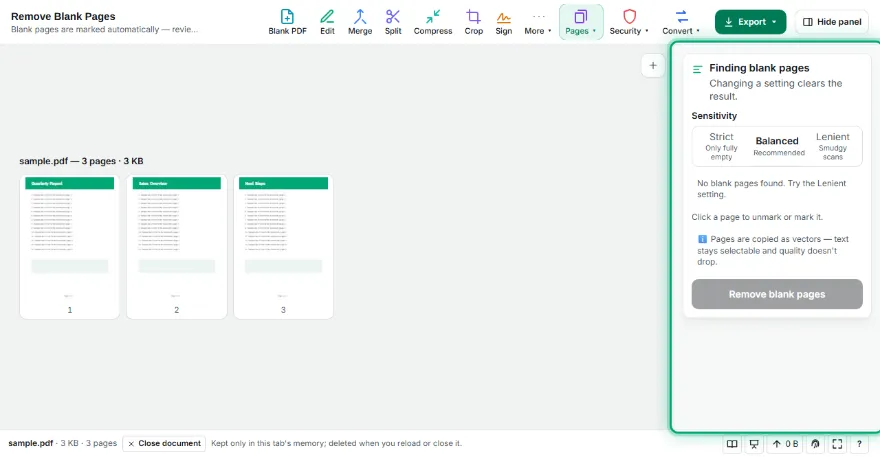Select page 1 thumbnail
This screenshot has width=880, height=457.
[x=70, y=246]
